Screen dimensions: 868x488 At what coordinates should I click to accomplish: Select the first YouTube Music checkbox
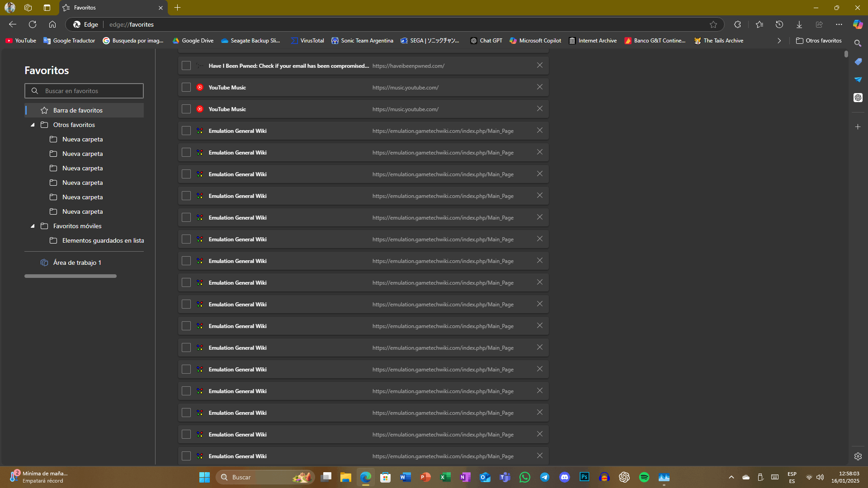pos(186,87)
